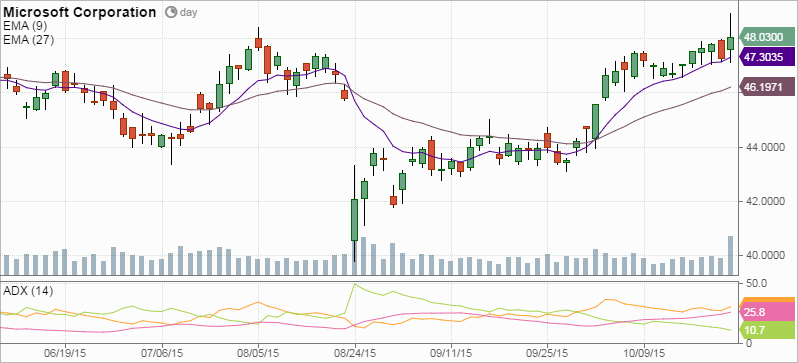Click the 08/24/15 date label
This screenshot has width=798, height=363.
click(355, 352)
